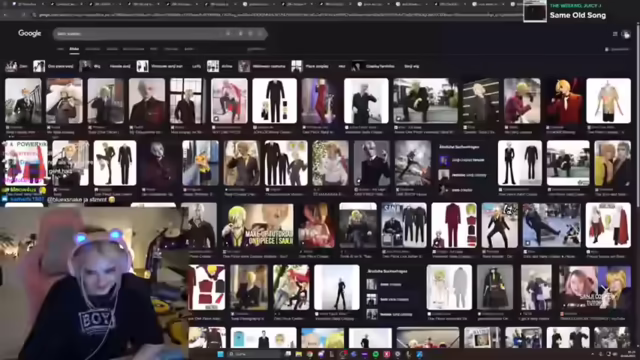Open Windows Start menu icon on taskbar
Image resolution: width=640 pixels, height=360 pixels.
220,354
